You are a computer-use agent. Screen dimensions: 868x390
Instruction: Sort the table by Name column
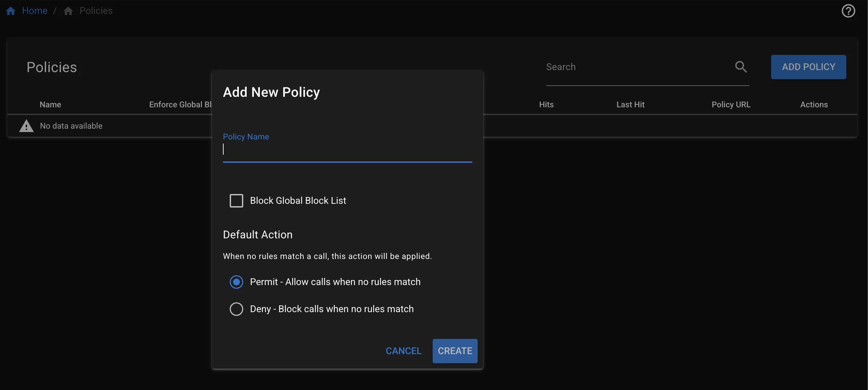pos(50,105)
